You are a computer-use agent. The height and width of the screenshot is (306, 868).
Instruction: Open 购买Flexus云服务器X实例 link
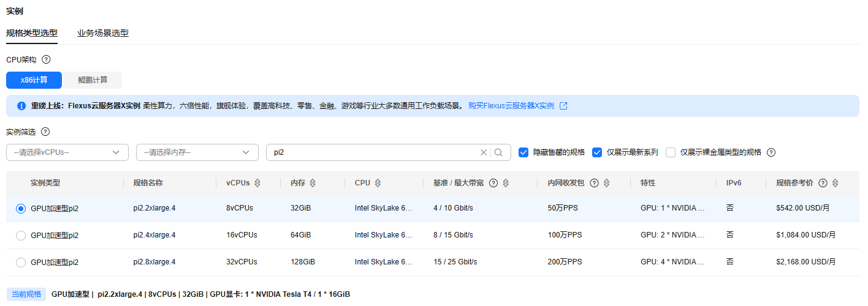[511, 106]
